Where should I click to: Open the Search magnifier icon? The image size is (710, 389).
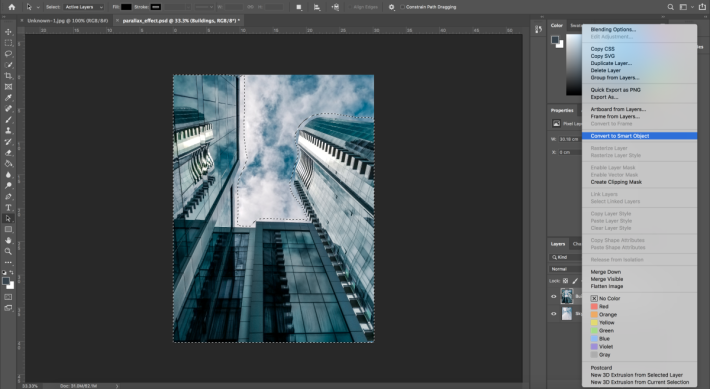click(671, 7)
